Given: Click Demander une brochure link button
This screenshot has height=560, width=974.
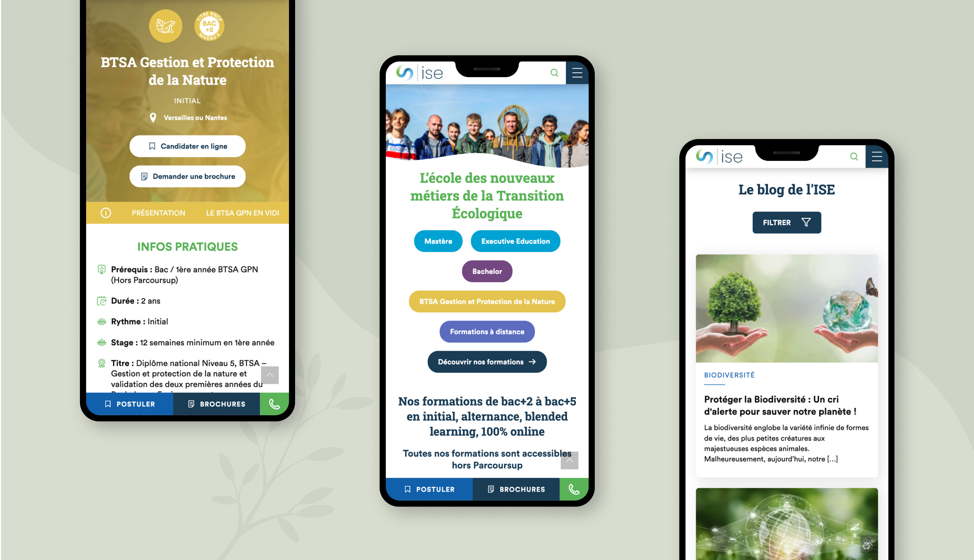Looking at the screenshot, I should [188, 176].
